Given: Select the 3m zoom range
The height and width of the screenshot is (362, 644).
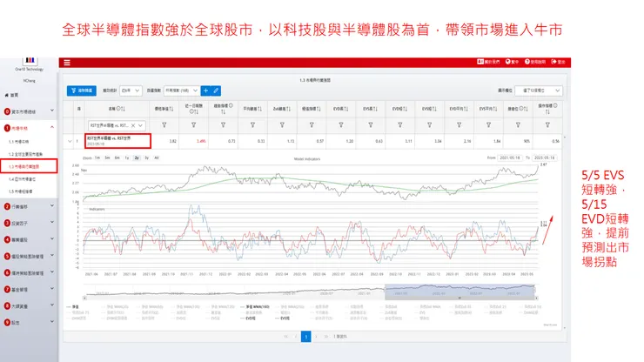Looking at the screenshot, I should [x=107, y=158].
